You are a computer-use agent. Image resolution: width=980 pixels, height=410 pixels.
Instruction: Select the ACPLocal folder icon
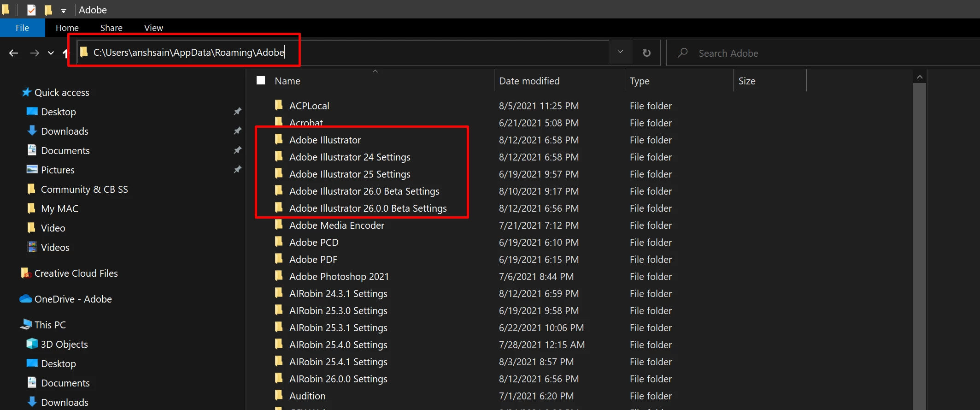279,105
